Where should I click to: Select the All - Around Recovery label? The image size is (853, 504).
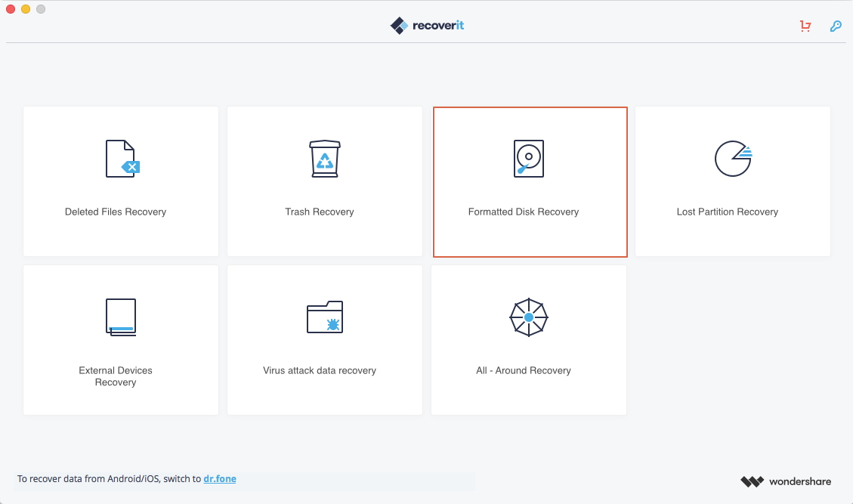click(524, 371)
